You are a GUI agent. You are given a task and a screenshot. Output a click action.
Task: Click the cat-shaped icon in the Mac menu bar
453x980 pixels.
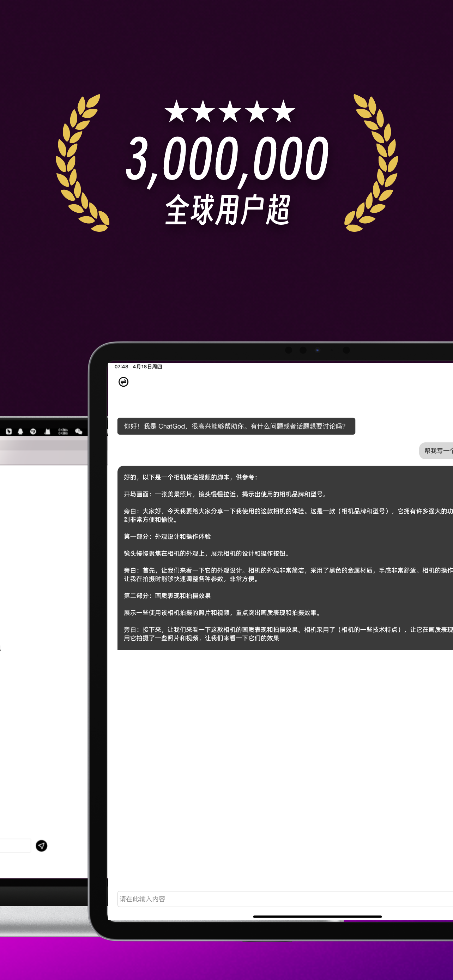coord(47,431)
